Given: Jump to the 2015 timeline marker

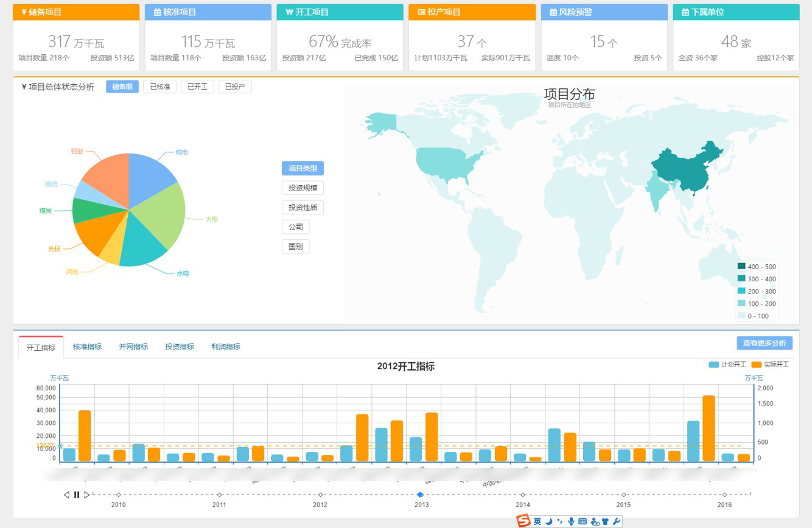Looking at the screenshot, I should click(623, 495).
